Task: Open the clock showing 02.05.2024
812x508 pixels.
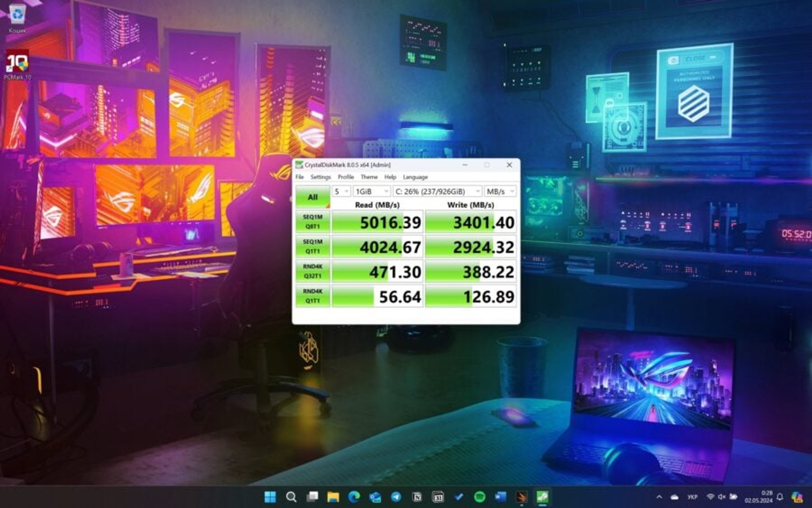Action: [x=759, y=497]
